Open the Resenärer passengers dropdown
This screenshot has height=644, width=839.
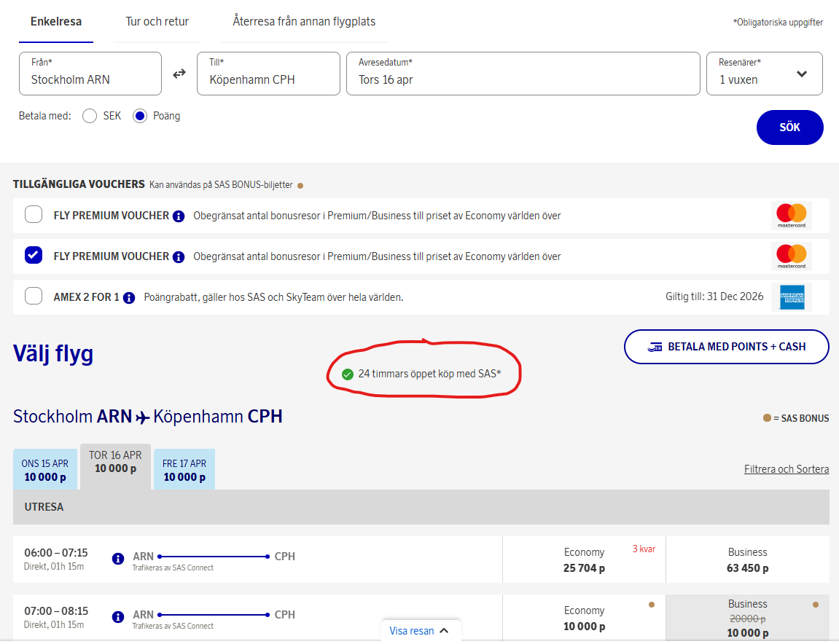click(x=764, y=74)
